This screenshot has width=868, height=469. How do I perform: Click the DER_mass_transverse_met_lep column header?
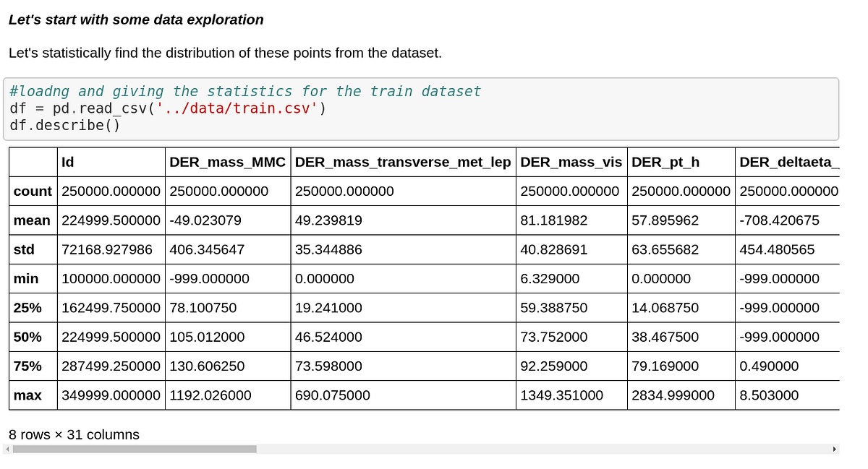[x=403, y=162]
